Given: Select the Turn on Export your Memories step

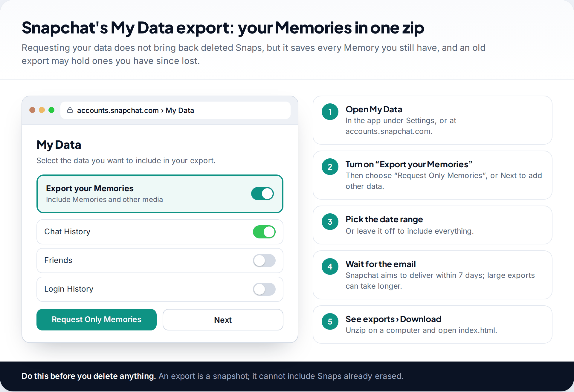Looking at the screenshot, I should pyautogui.click(x=433, y=175).
